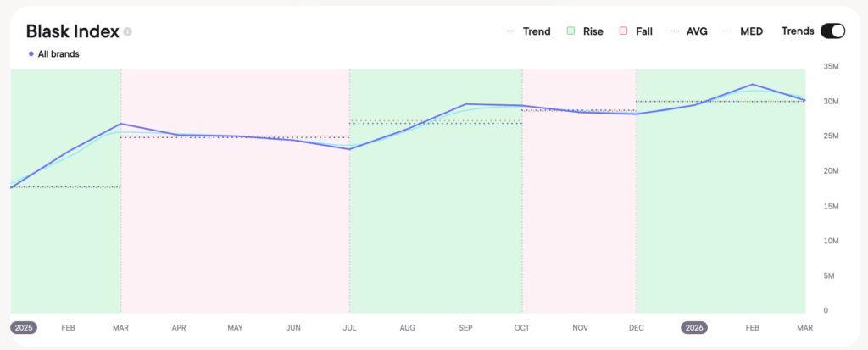Click the MED dotted line legend icon

coord(727,31)
